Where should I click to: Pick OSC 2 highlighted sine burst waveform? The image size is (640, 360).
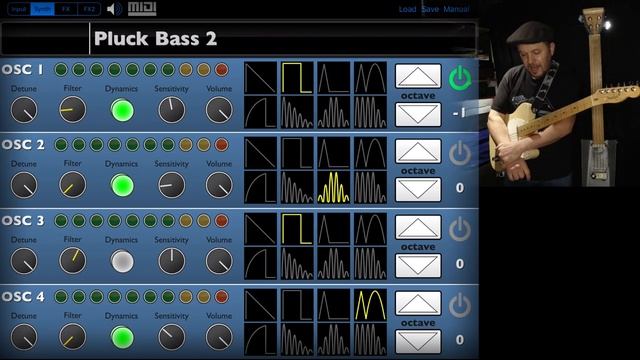[x=333, y=187]
